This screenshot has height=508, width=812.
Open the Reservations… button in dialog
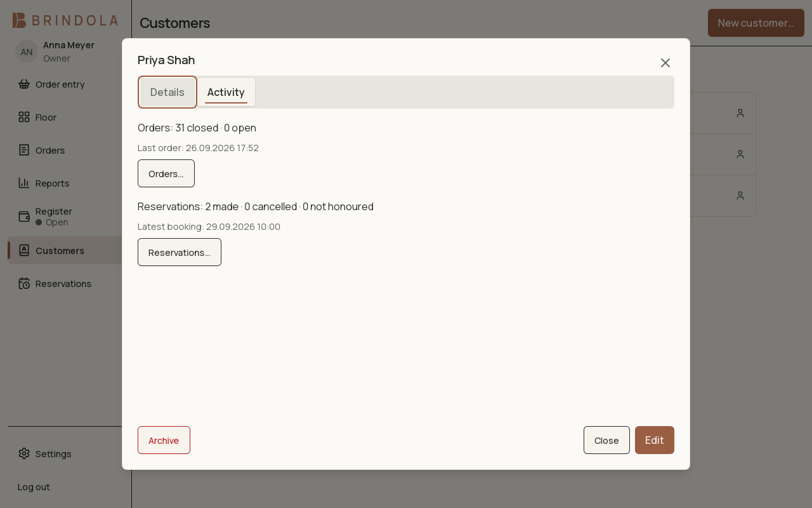click(x=180, y=252)
